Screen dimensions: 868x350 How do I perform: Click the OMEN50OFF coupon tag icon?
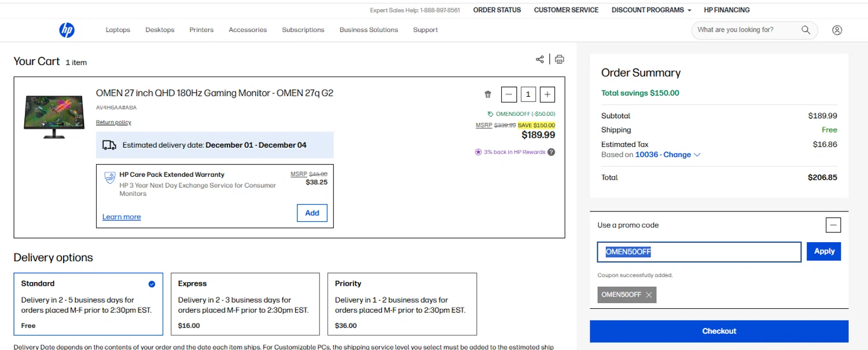pos(491,114)
